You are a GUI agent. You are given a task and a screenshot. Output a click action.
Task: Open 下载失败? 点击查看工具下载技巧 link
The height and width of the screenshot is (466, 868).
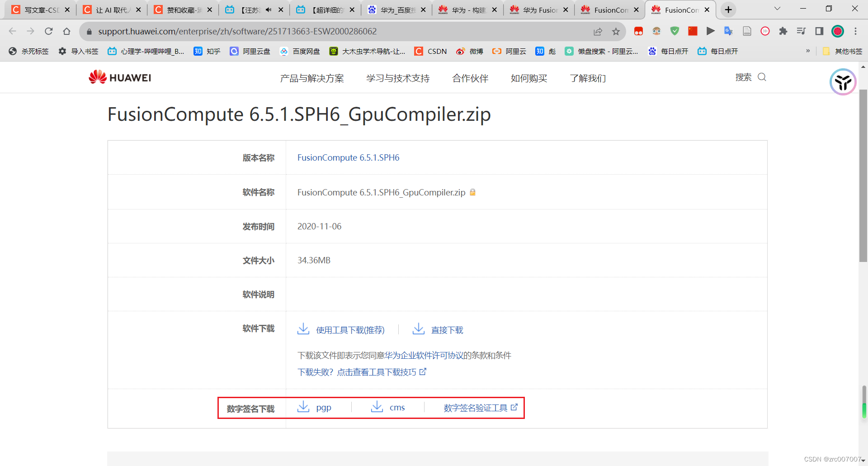(362, 372)
